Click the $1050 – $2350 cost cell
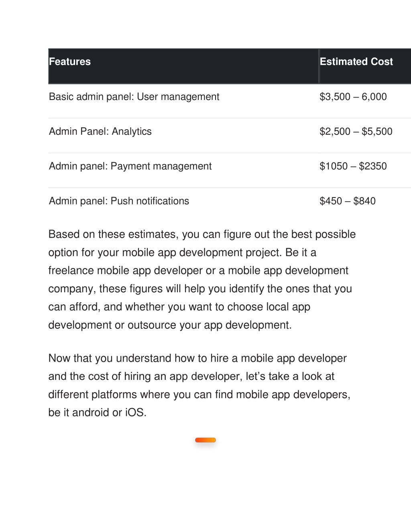Viewport: 411px width, 532px height. pos(353,166)
